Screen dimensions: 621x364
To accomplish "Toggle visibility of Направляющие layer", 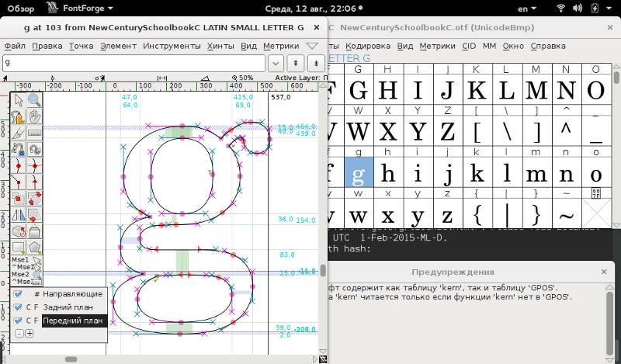I will [x=17, y=294].
